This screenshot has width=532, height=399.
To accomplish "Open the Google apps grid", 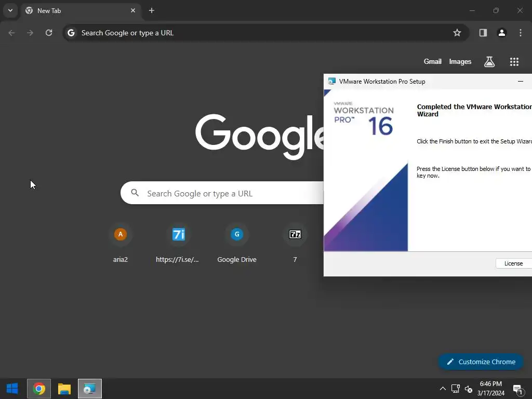I will pyautogui.click(x=514, y=62).
